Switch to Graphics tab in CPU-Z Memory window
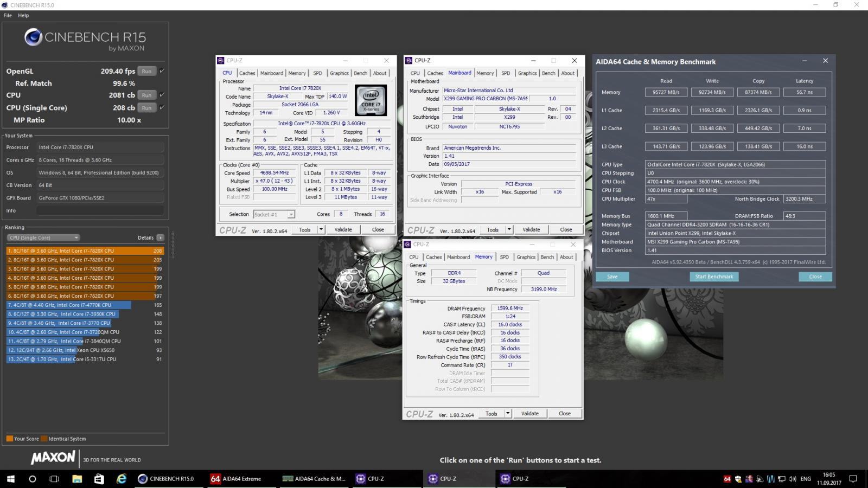Image resolution: width=868 pixels, height=488 pixels. pyautogui.click(x=526, y=257)
